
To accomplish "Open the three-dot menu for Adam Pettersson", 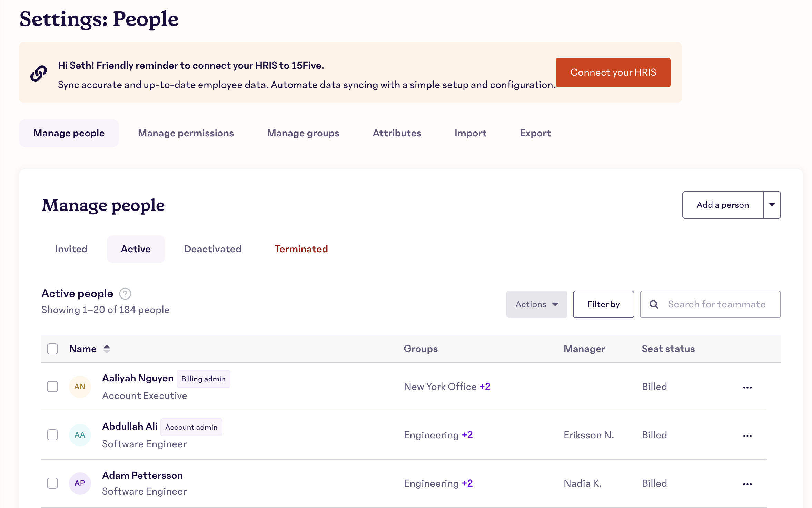I will [747, 484].
